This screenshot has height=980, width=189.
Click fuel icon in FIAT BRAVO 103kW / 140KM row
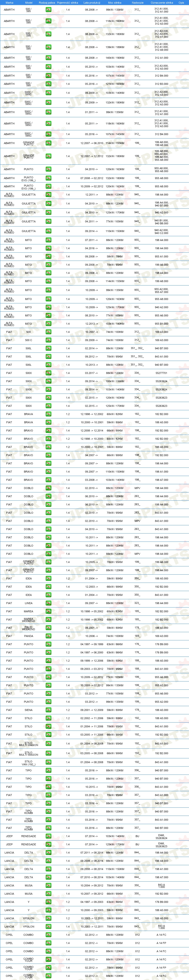(x=48, y=480)
